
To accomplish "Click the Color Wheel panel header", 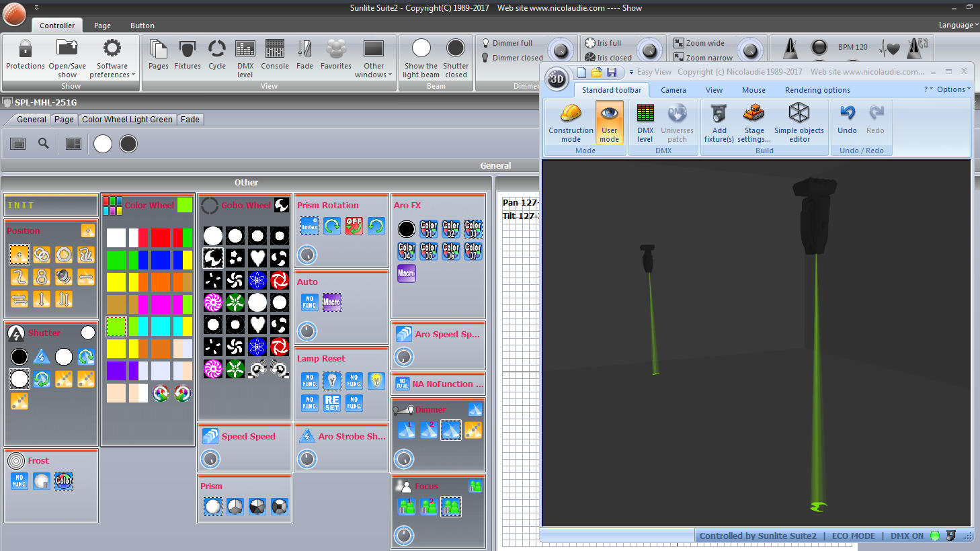I will 148,205.
